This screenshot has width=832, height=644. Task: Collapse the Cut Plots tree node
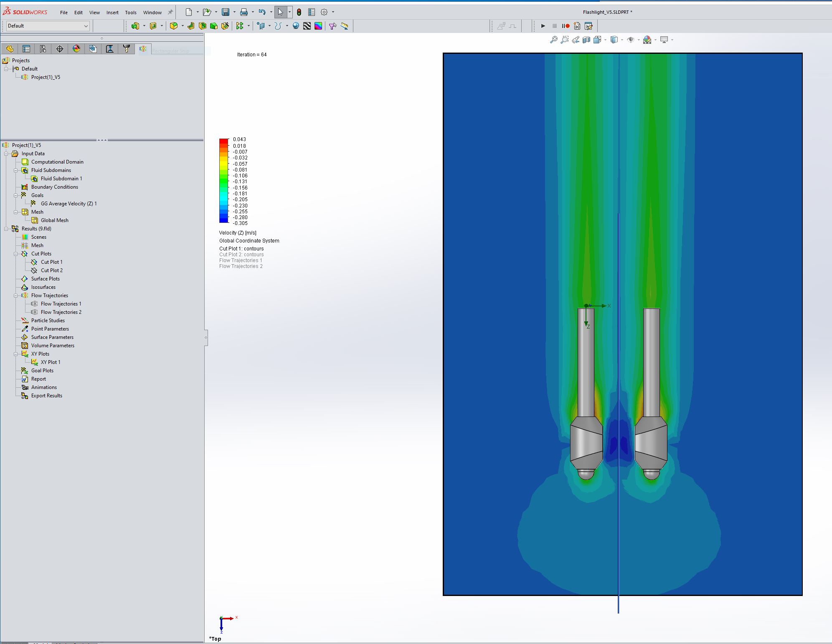coord(16,254)
